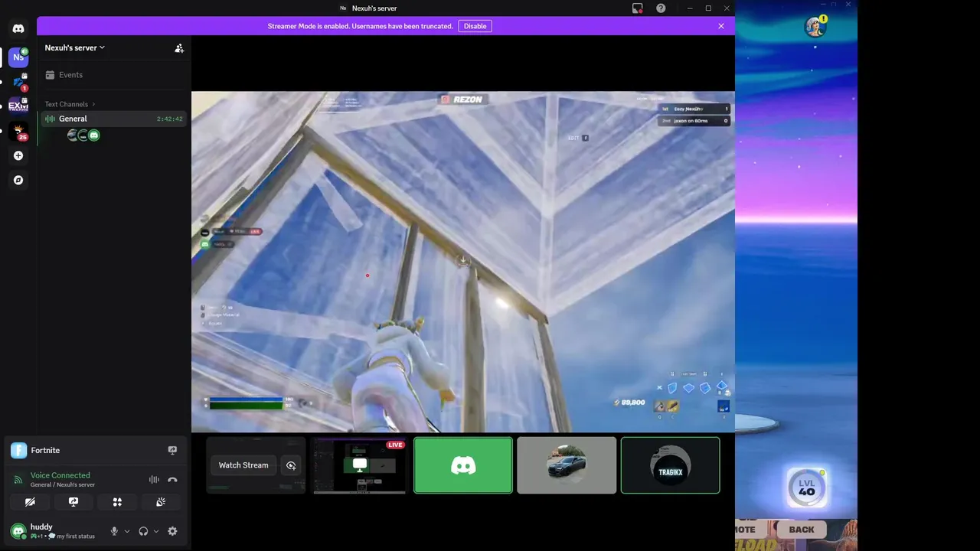Click the 2:42:42 call timer
This screenshot has width=980, height=551.
[169, 119]
